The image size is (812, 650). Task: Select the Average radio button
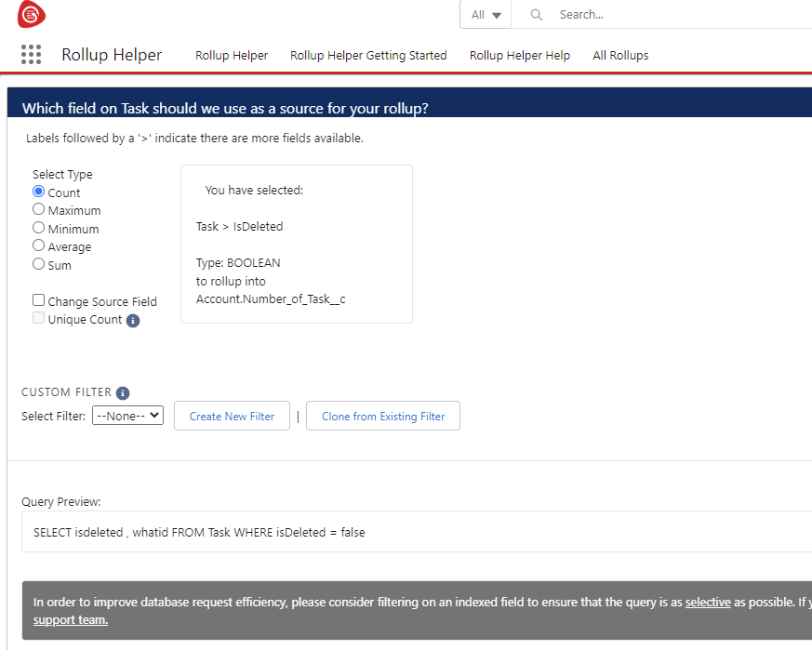(x=38, y=245)
